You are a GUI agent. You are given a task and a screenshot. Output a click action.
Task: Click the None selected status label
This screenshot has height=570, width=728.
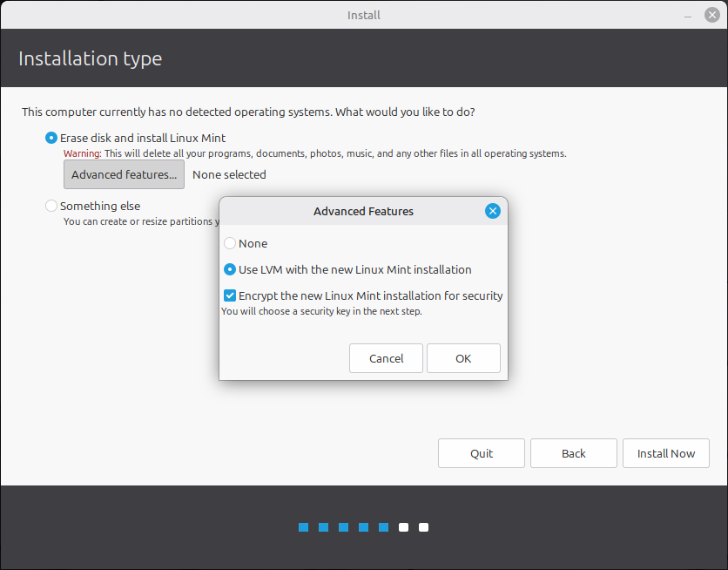229,174
